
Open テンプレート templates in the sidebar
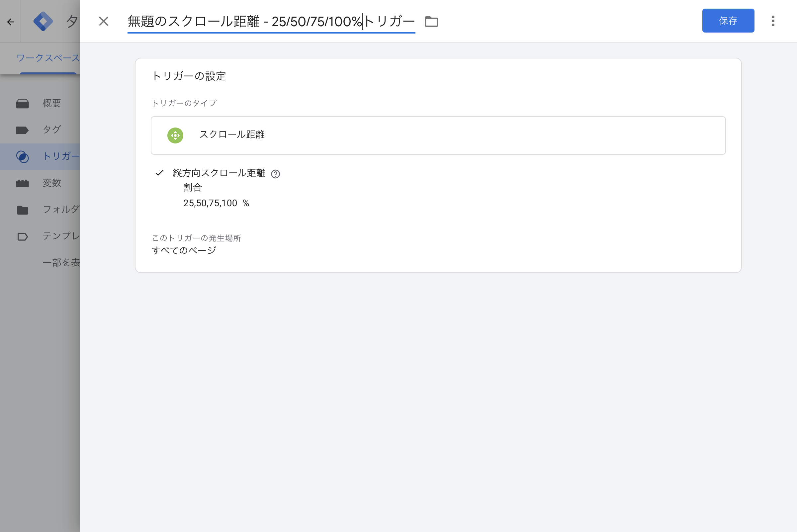pos(40,236)
